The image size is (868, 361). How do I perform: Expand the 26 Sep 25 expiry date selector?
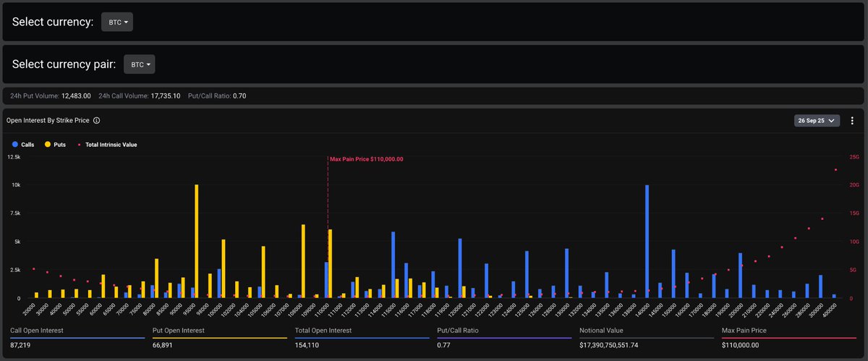(817, 121)
